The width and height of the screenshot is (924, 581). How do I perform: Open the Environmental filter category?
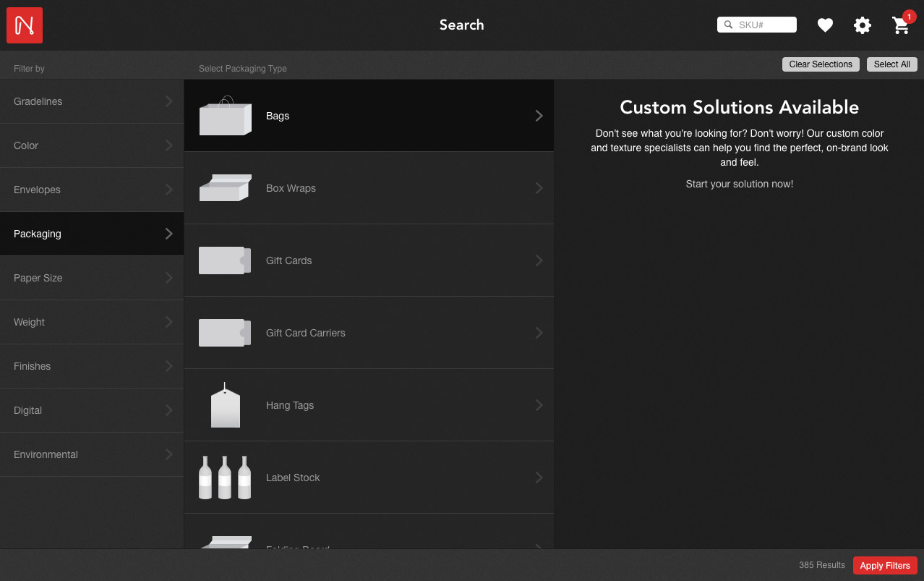pos(91,454)
